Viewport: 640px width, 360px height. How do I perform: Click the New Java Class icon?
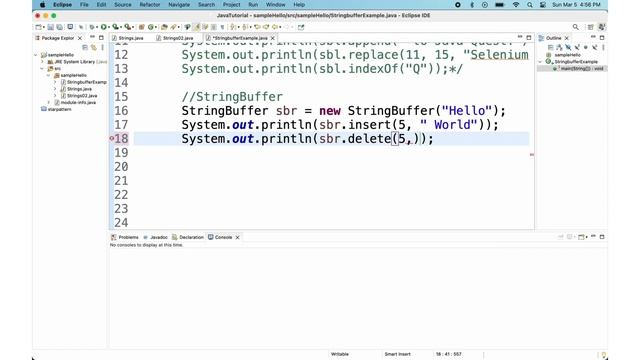[151, 27]
